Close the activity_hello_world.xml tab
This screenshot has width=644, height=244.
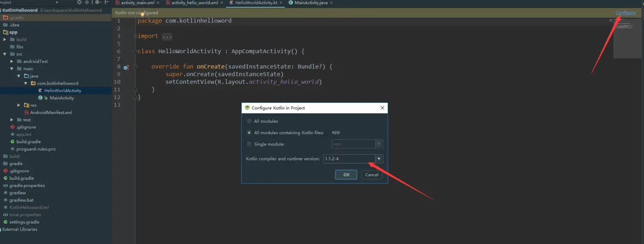click(x=222, y=3)
